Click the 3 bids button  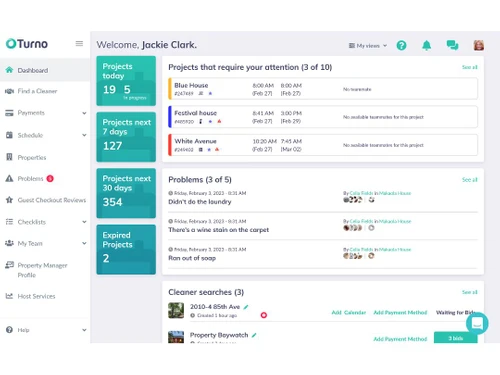[x=455, y=338]
